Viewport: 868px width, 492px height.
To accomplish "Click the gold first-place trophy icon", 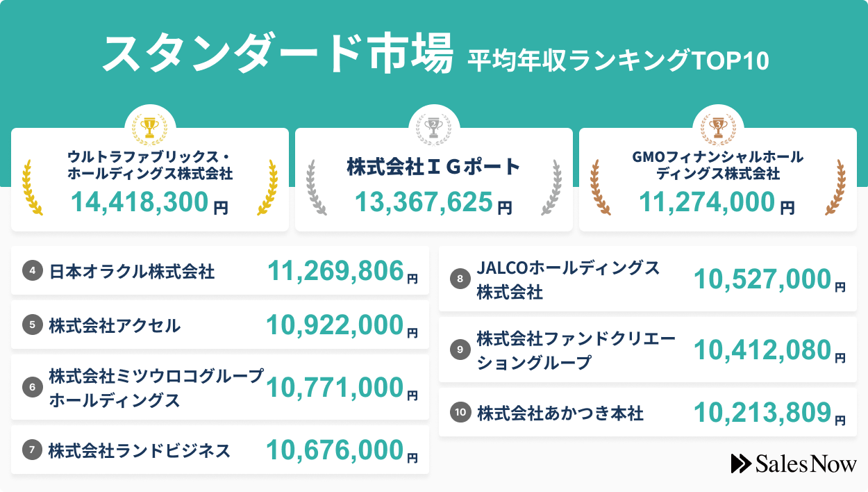I will (x=149, y=127).
